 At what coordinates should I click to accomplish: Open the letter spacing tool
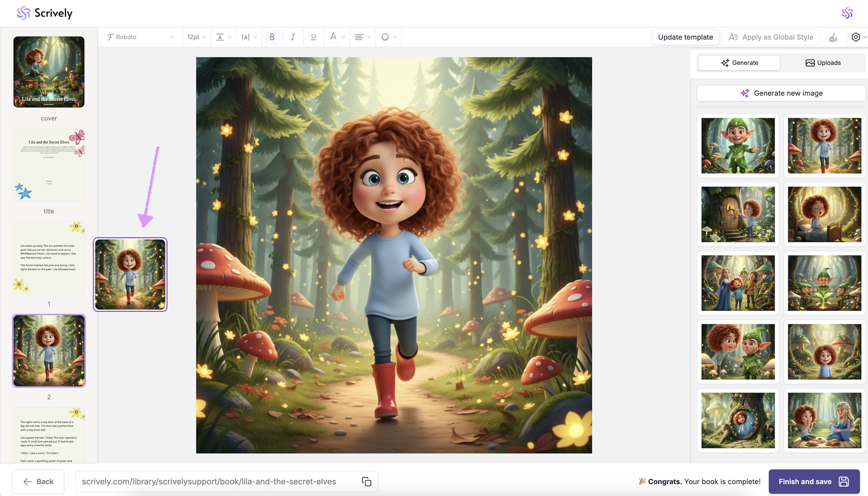tap(249, 37)
